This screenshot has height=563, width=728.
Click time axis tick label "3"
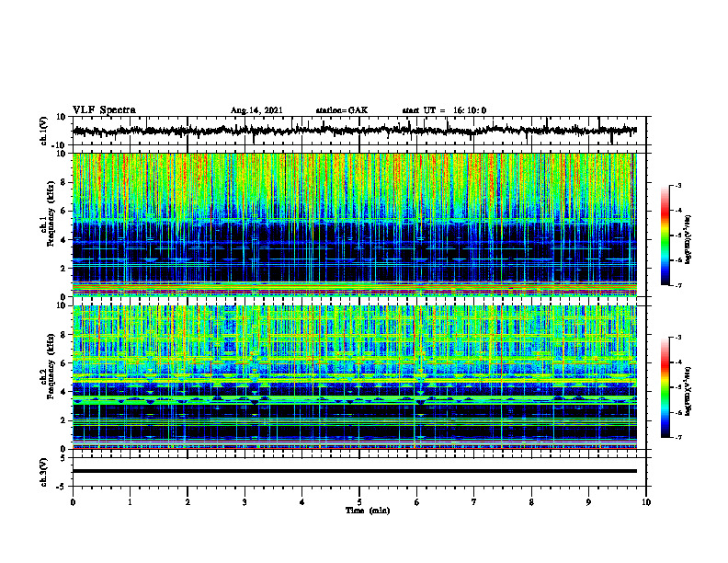click(x=245, y=502)
